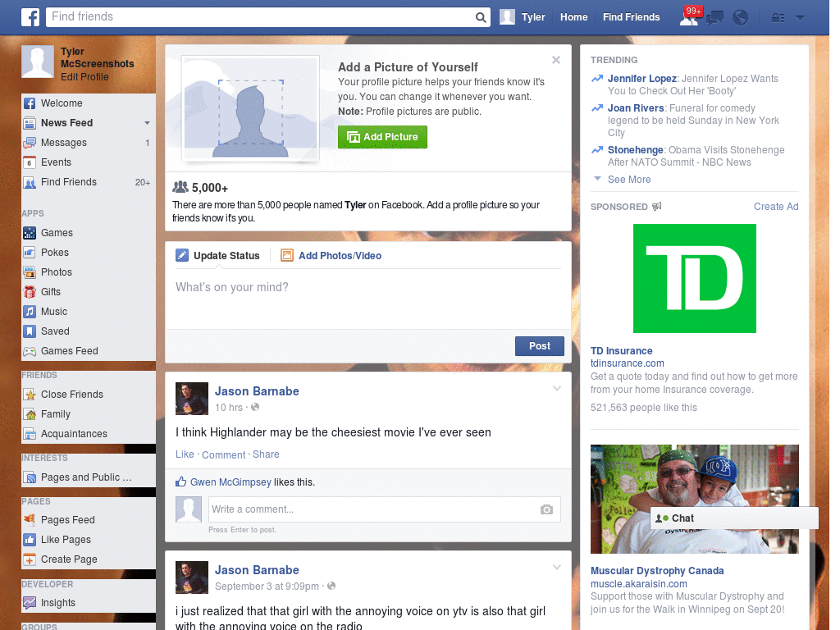This screenshot has height=630, width=840.
Task: Open friend requests icon with 99+ badge
Action: (689, 16)
